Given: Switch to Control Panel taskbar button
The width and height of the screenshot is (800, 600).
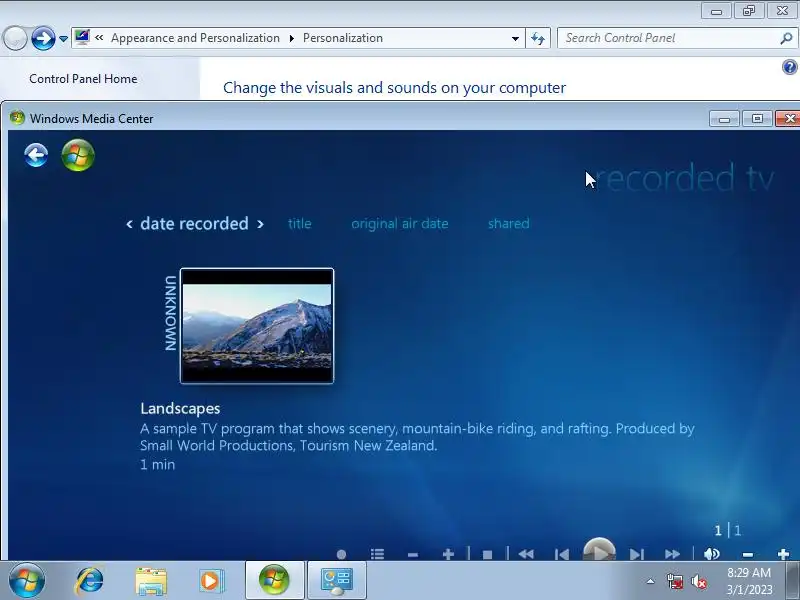Looking at the screenshot, I should (x=336, y=580).
